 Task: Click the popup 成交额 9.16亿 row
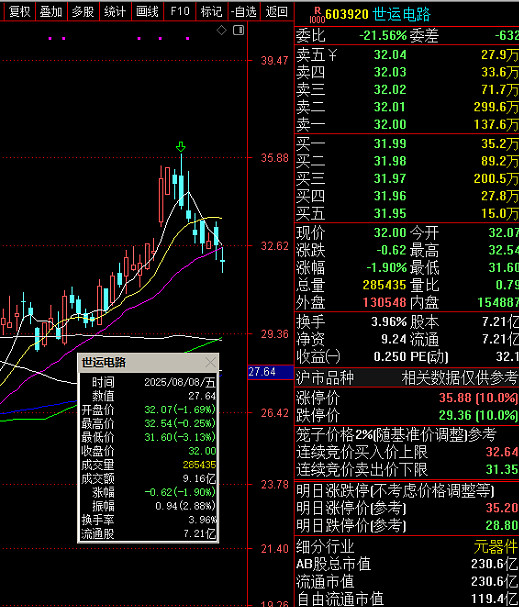pyautogui.click(x=149, y=478)
